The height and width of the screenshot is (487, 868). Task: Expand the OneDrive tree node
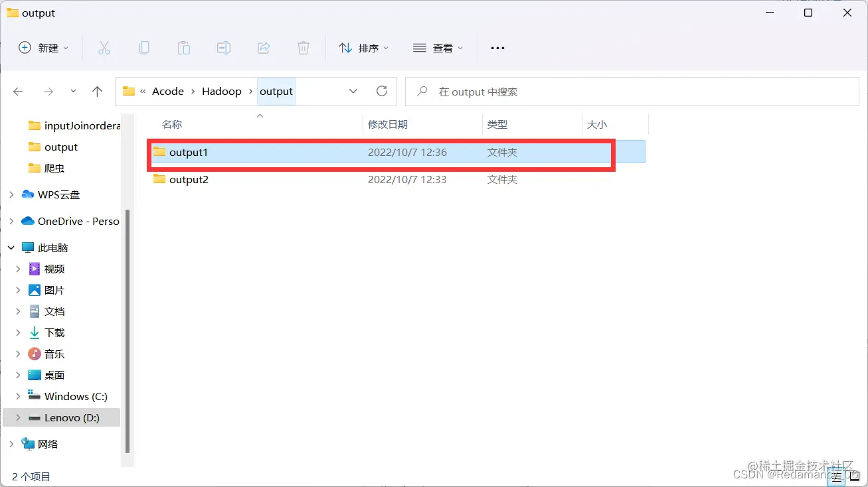coord(11,221)
